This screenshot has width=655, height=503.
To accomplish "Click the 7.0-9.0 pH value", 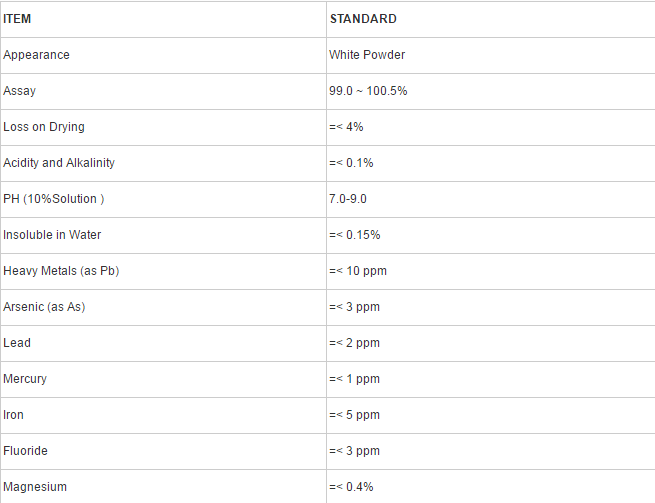I will [348, 199].
